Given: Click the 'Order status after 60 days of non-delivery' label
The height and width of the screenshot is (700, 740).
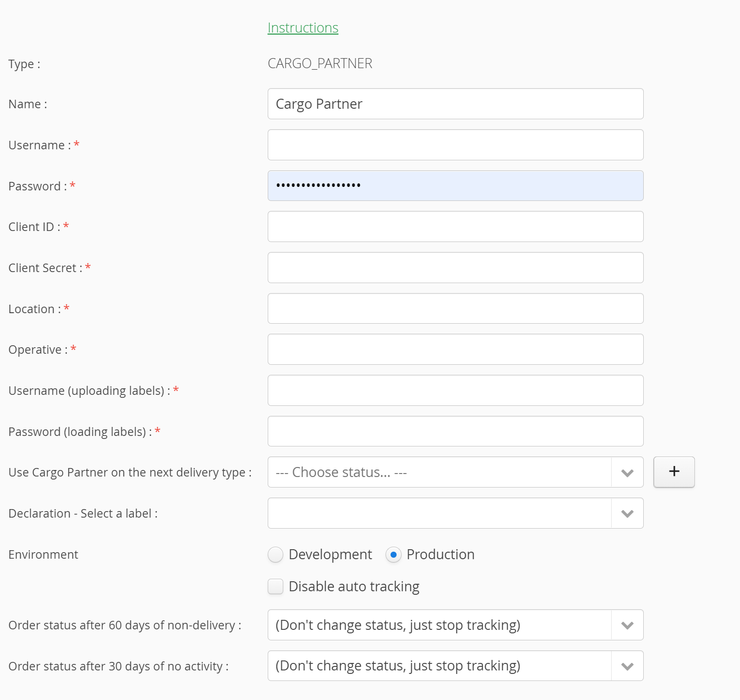Looking at the screenshot, I should coord(125,625).
